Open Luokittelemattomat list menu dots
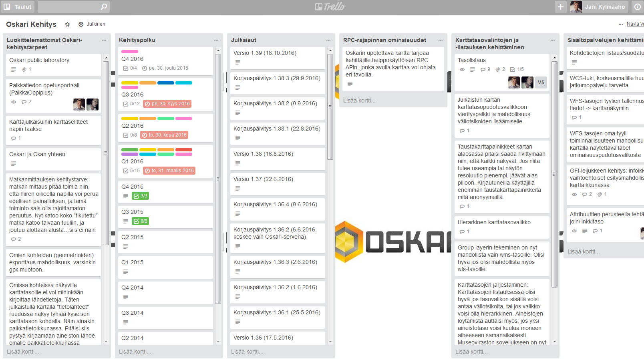Viewport: 644px width, 362px height. tap(104, 40)
